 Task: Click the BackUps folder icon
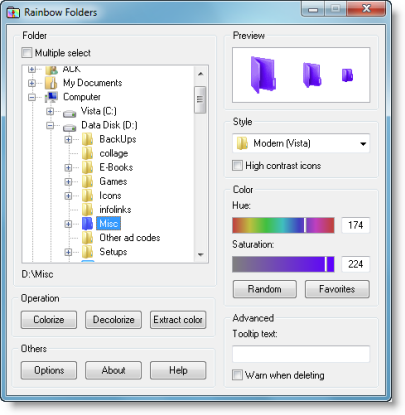88,139
